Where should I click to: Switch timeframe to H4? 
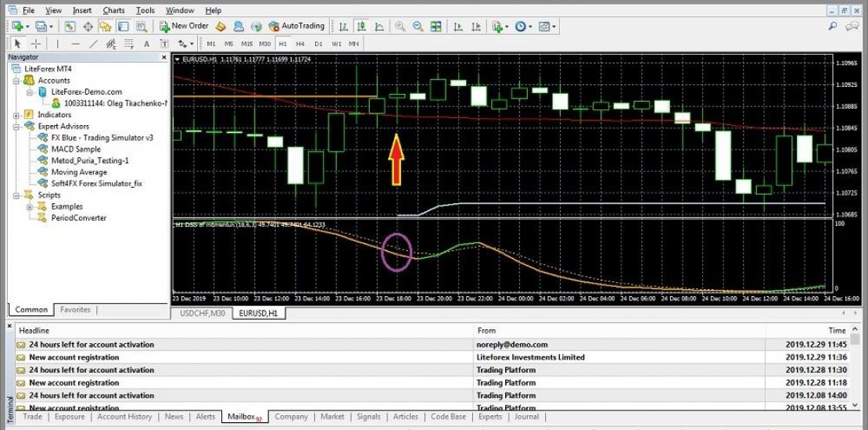click(x=299, y=44)
